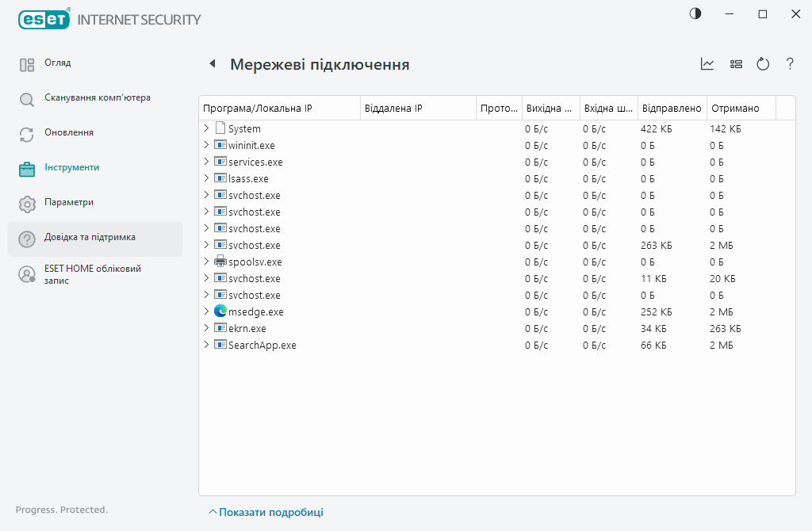Go back using the arrow beside Мережеві підключення
The width and height of the screenshot is (812, 531).
[213, 63]
